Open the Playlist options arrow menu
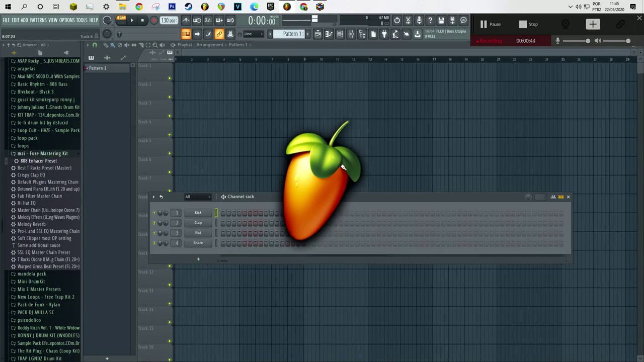The height and width of the screenshot is (362, 644). (x=88, y=45)
